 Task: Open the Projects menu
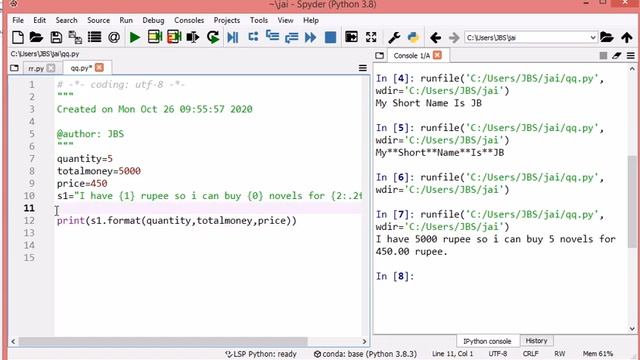tap(227, 20)
